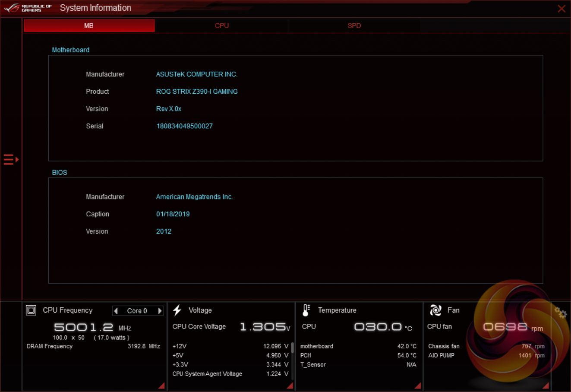The width and height of the screenshot is (571, 392).
Task: Switch to the previous core with the left arrow
Action: [x=116, y=311]
